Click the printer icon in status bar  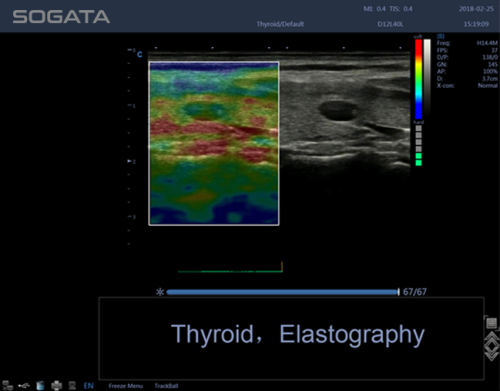coord(56,386)
